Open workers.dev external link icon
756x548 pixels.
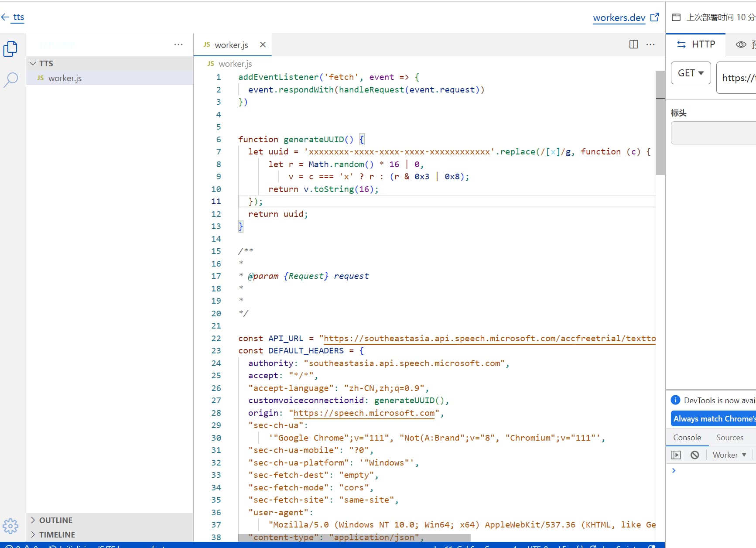654,17
